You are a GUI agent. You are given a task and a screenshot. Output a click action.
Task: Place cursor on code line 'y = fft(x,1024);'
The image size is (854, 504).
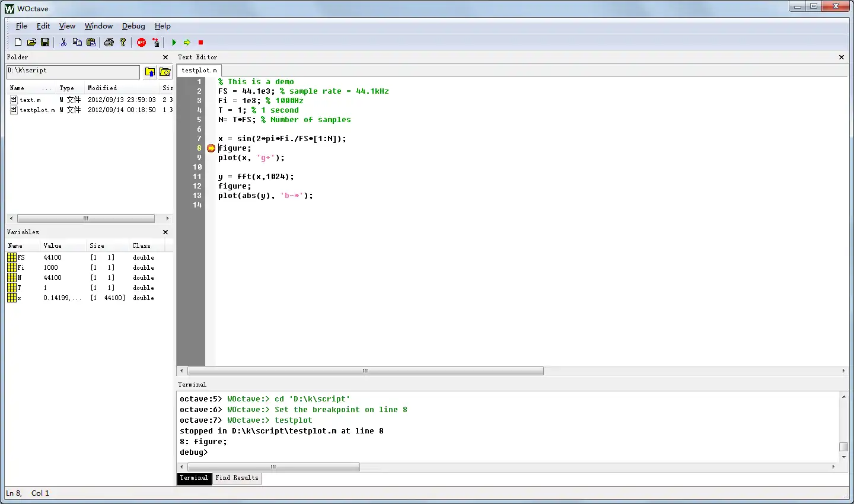point(256,177)
